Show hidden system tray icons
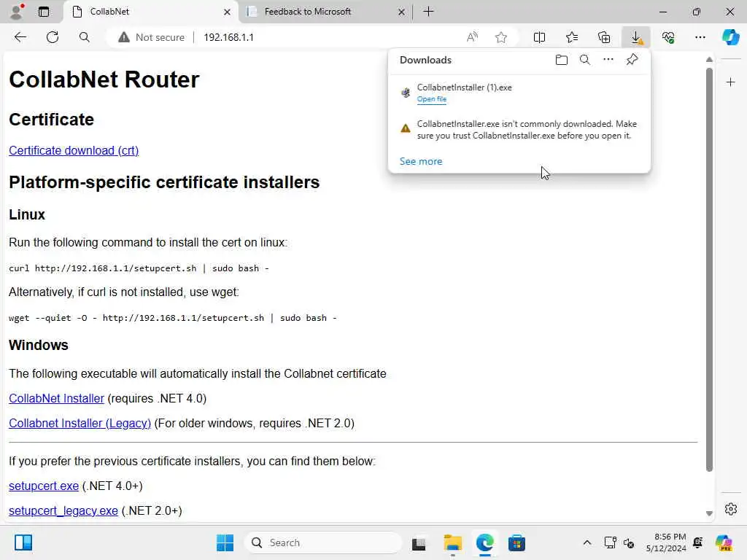 tap(587, 542)
